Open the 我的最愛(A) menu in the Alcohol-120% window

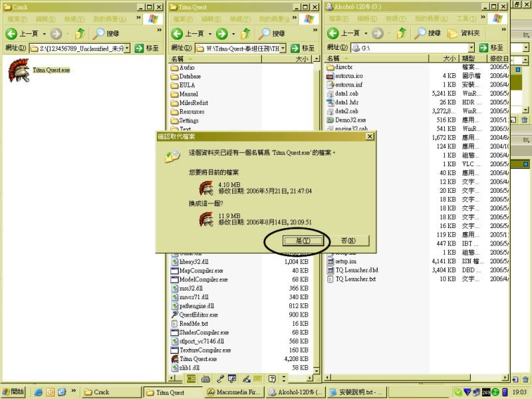point(431,19)
